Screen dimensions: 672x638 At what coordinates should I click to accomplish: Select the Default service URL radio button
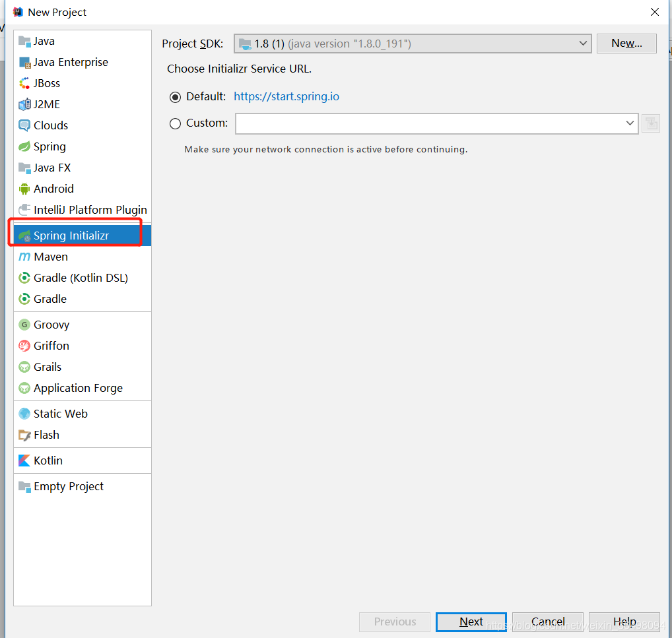175,97
